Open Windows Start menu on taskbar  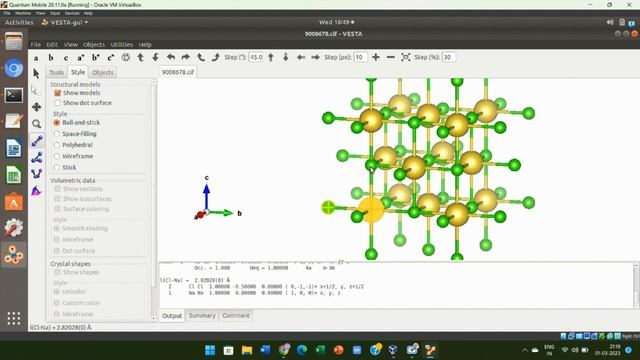[210, 350]
